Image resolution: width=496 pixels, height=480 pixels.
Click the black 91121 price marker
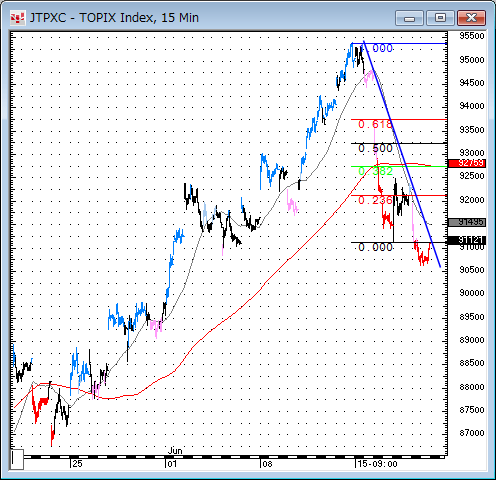[x=467, y=240]
